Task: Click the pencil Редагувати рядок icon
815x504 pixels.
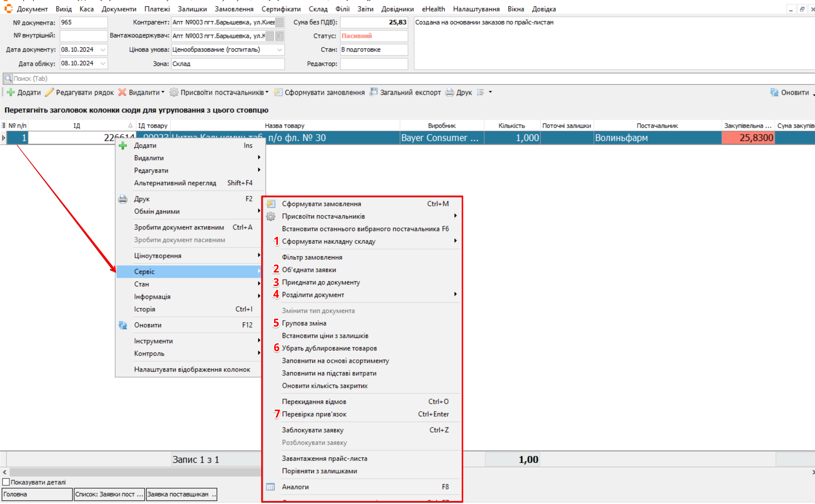Action: pyautogui.click(x=49, y=92)
